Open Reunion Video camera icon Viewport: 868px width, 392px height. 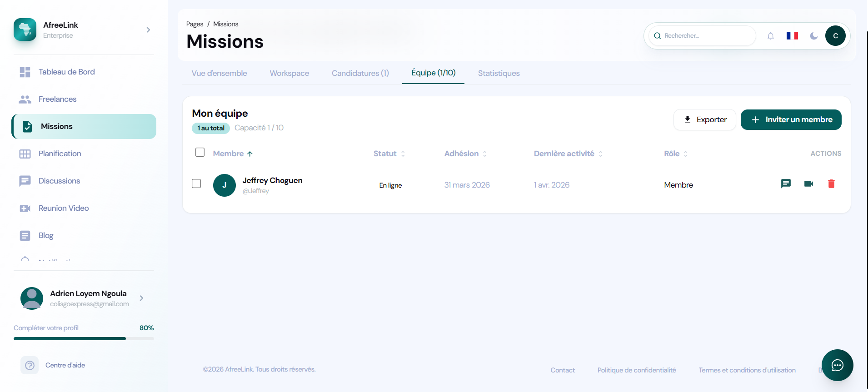(25, 208)
